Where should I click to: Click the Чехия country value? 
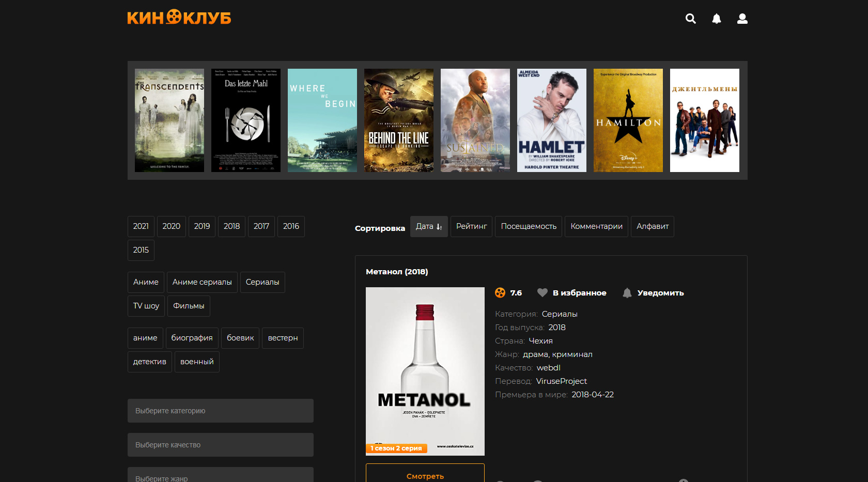(541, 341)
